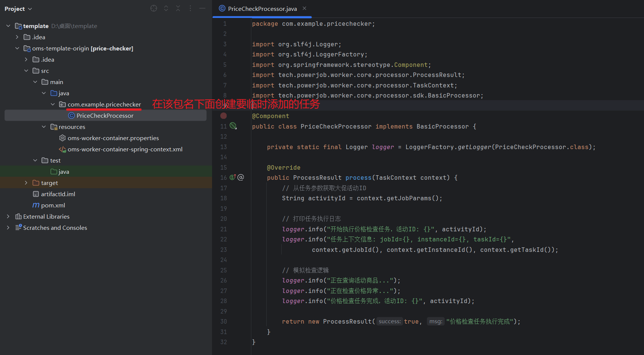Click the implements-method gutter icon on line 16
Screen dimensions: 644x355
tap(233, 177)
